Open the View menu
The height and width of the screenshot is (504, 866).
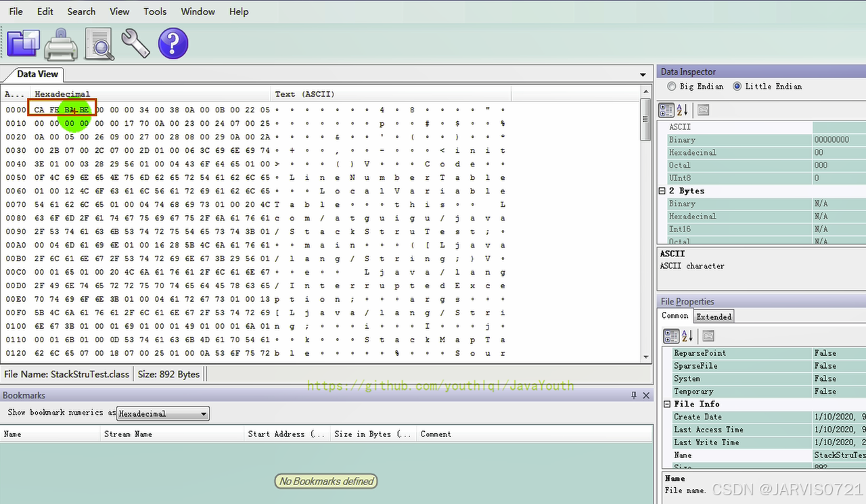pyautogui.click(x=120, y=12)
